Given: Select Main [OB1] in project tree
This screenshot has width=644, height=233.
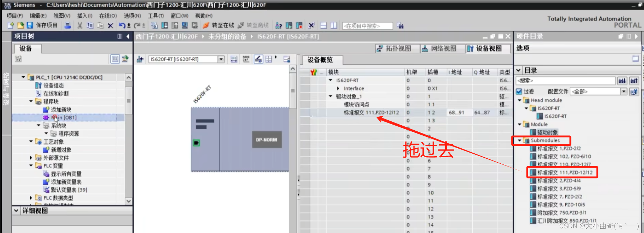Looking at the screenshot, I should coord(64,117).
